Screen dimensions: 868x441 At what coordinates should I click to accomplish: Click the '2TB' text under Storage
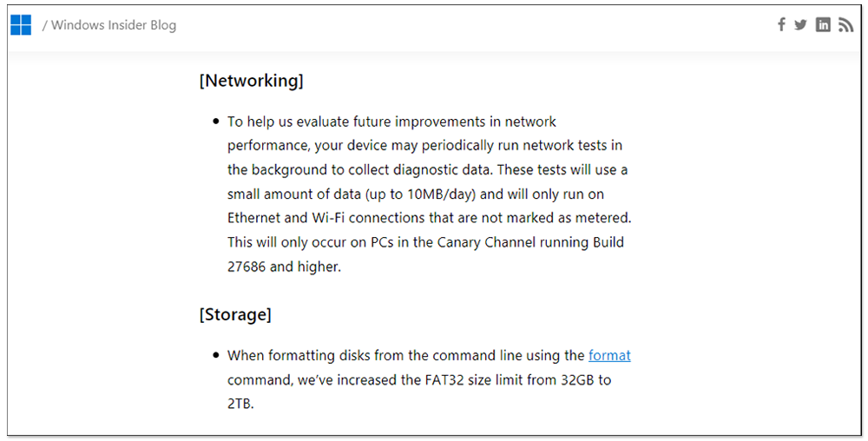(240, 404)
